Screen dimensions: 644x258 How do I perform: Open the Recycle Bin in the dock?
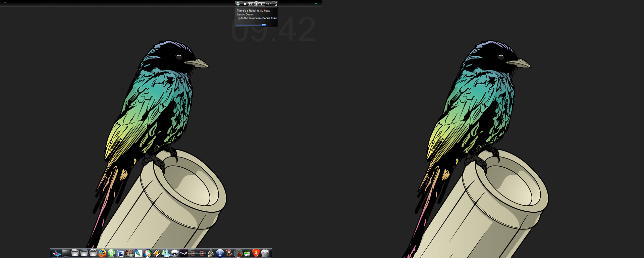pos(265,253)
